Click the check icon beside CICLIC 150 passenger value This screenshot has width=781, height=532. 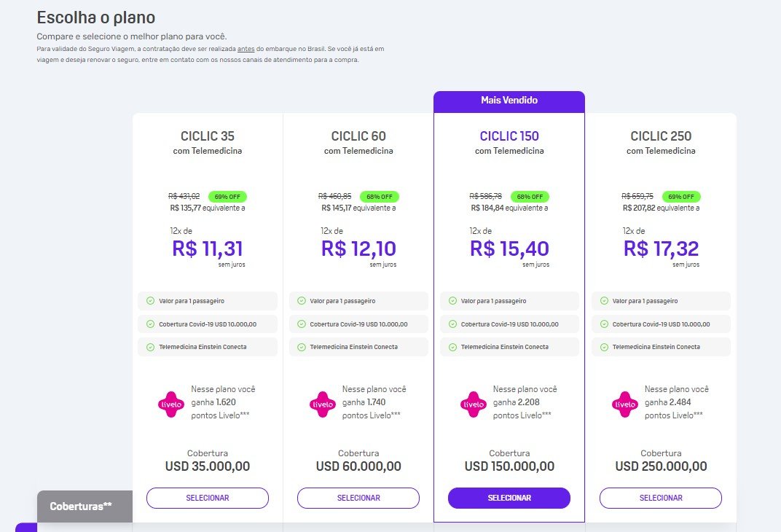452,301
